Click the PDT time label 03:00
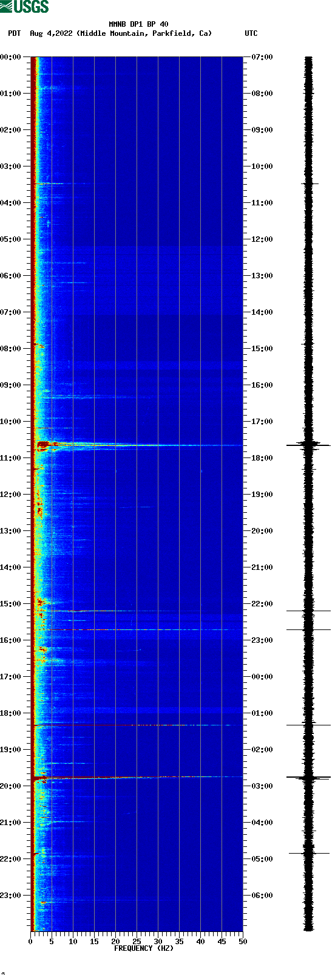 [x=10, y=166]
